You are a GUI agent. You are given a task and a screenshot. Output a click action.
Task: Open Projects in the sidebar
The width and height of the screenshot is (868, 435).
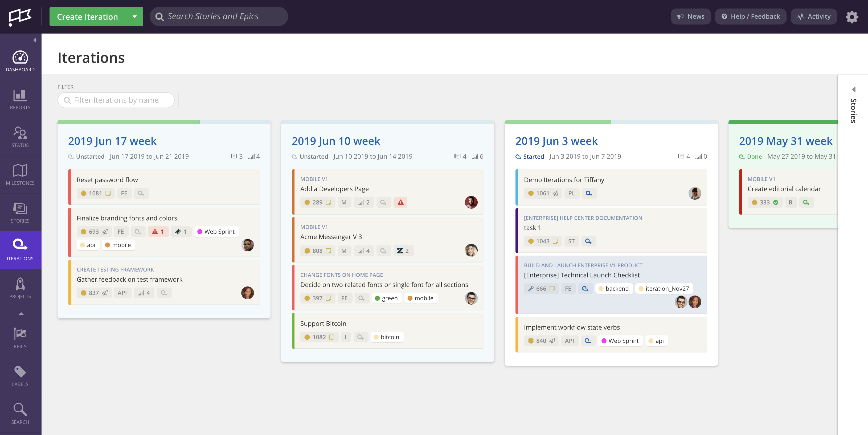(20, 288)
